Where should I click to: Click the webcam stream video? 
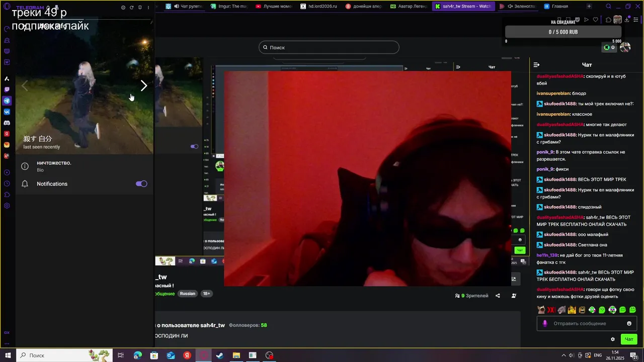[367, 178]
